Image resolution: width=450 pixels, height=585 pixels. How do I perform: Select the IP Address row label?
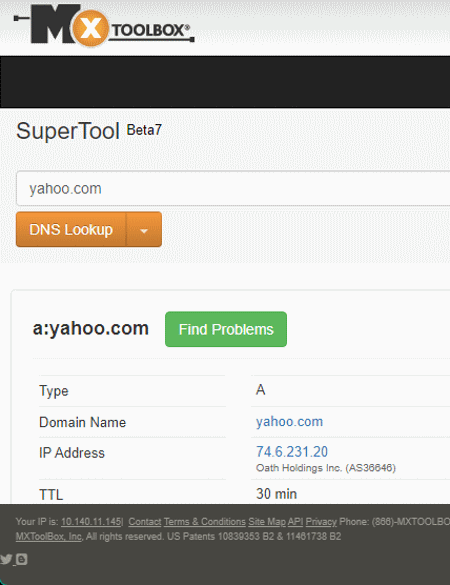point(72,453)
